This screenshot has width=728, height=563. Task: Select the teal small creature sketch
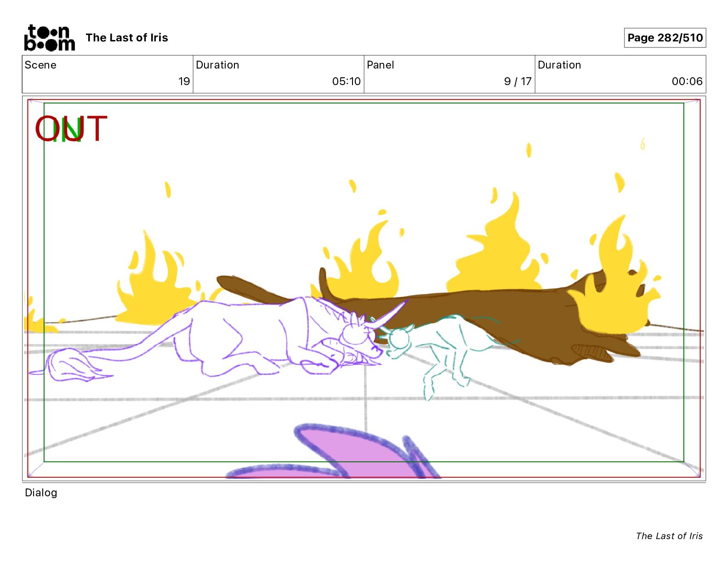coord(441,350)
